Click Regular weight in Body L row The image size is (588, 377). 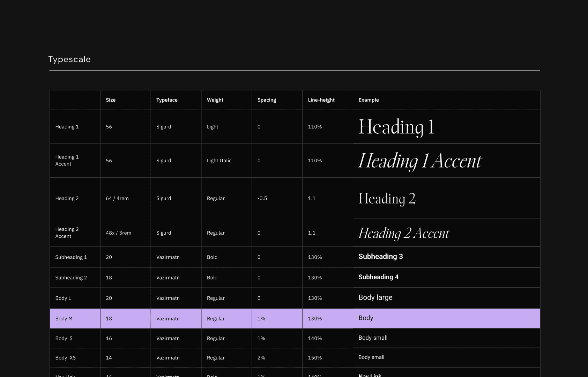click(x=216, y=298)
